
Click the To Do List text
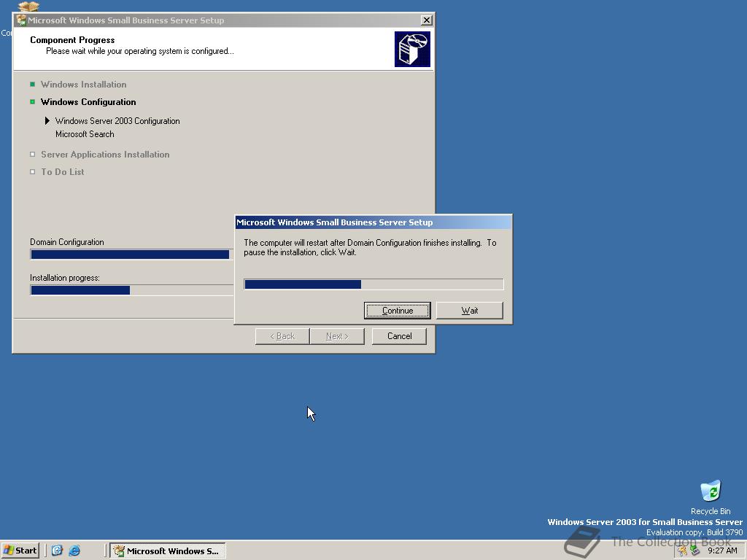(63, 172)
